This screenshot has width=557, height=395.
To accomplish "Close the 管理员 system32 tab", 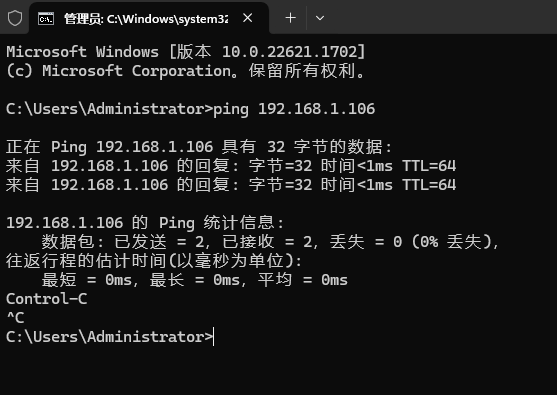I will pyautogui.click(x=248, y=18).
